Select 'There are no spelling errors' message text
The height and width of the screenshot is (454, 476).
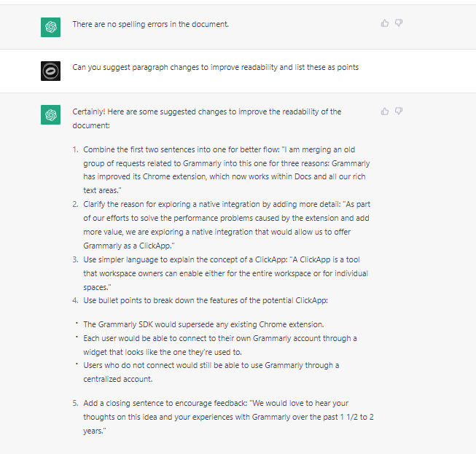(x=151, y=24)
